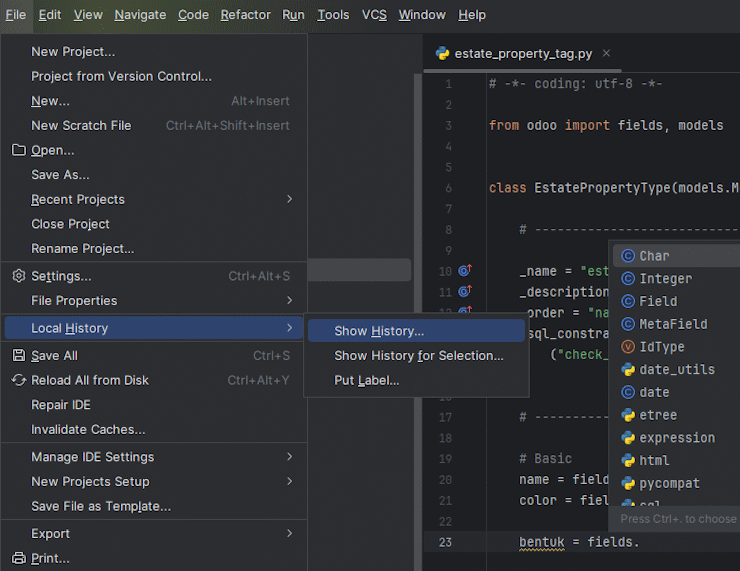The image size is (740, 571).
Task: Place cursor after 'fields.' on line 23
Action: click(x=640, y=542)
